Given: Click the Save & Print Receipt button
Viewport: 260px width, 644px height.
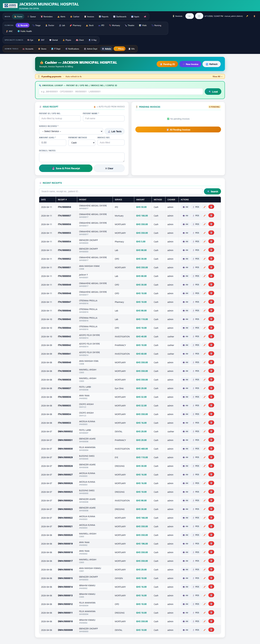Looking at the screenshot, I should click(x=66, y=168).
